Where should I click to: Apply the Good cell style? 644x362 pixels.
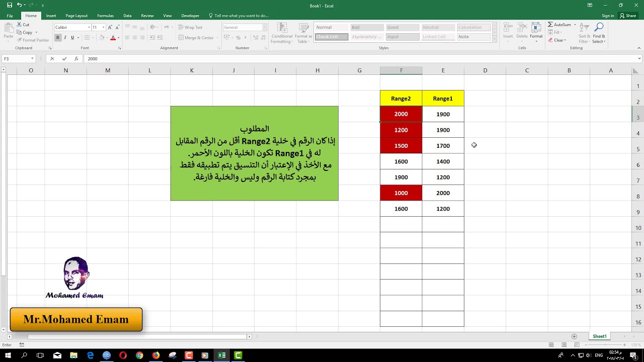pos(403,27)
